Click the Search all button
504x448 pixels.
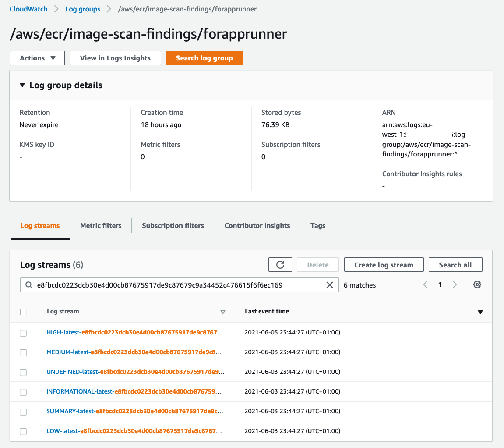[455, 265]
